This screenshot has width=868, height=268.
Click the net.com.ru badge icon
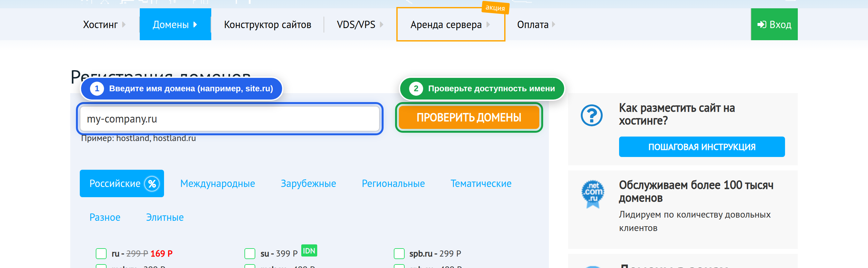pos(593,194)
